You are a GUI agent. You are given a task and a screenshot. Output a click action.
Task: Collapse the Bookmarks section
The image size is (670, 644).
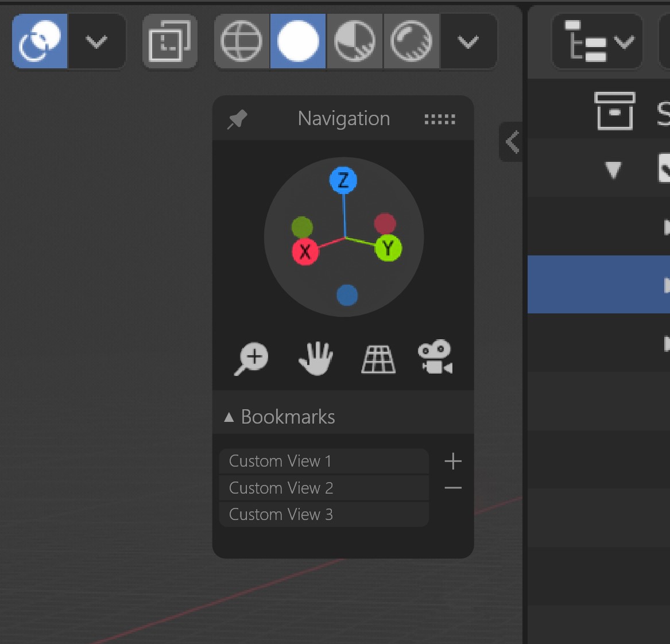point(229,417)
